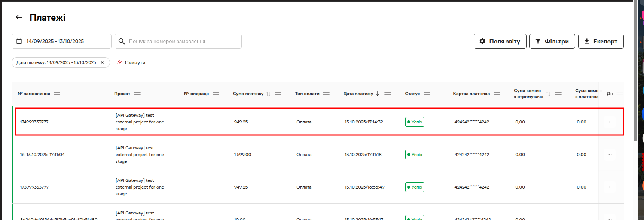
Task: Sort by Сума платежу column
Action: pos(268,94)
